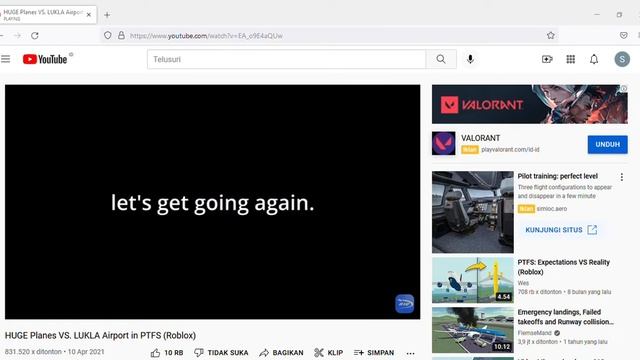
Task: Reload the page with refresh icon
Action: click(x=35, y=36)
